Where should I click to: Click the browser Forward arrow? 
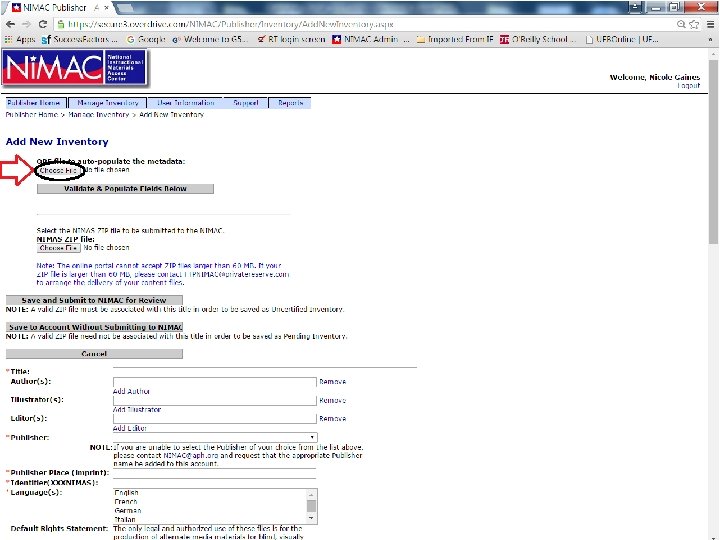pos(26,24)
